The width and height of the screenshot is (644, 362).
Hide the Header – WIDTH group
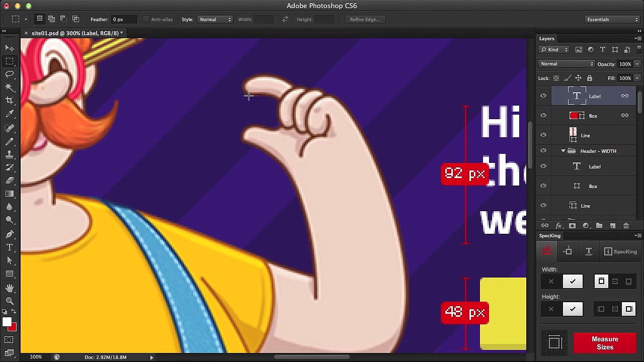543,151
